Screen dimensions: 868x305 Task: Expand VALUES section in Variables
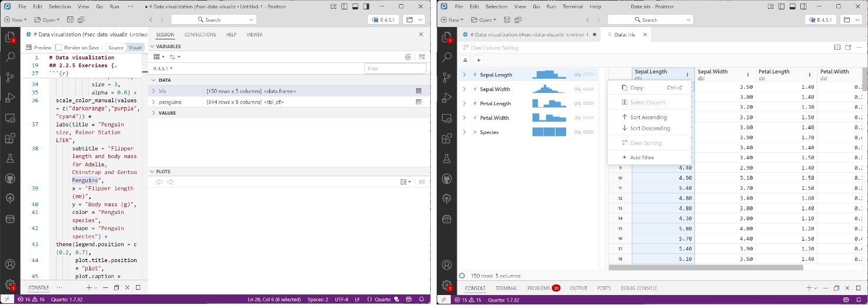(x=154, y=113)
